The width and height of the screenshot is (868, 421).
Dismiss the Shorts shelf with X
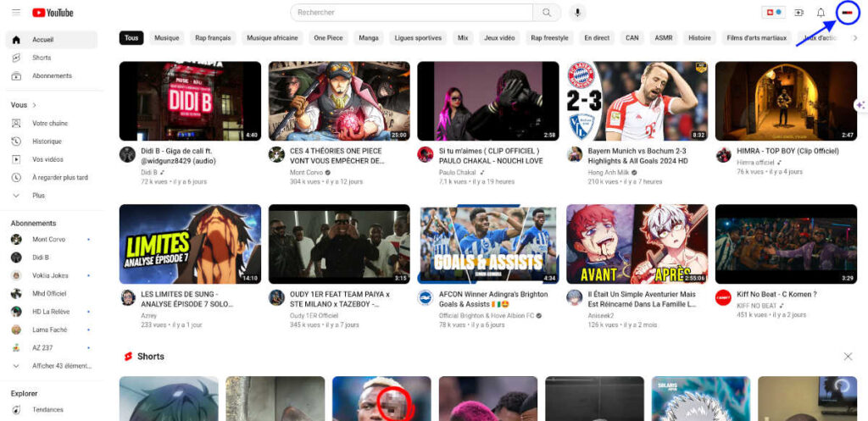(848, 357)
